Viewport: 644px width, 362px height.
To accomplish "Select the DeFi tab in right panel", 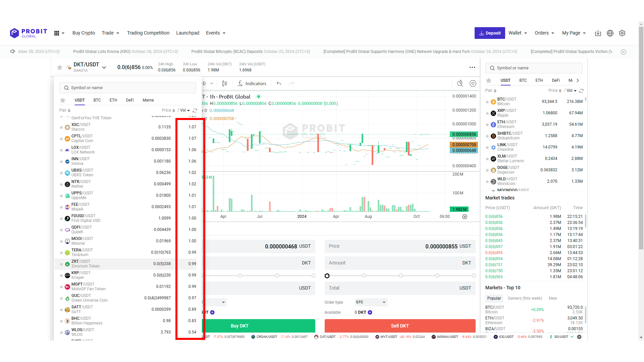I will tap(556, 80).
